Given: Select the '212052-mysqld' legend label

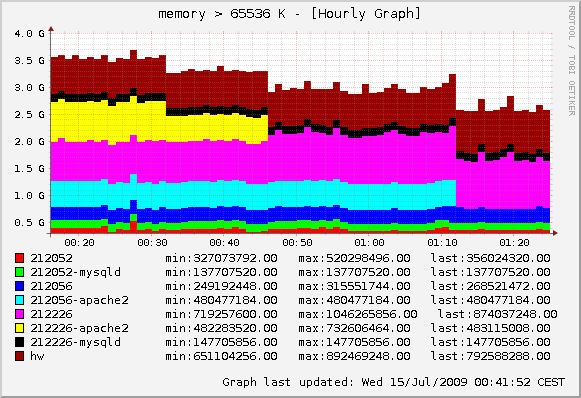Looking at the screenshot, I should [76, 272].
